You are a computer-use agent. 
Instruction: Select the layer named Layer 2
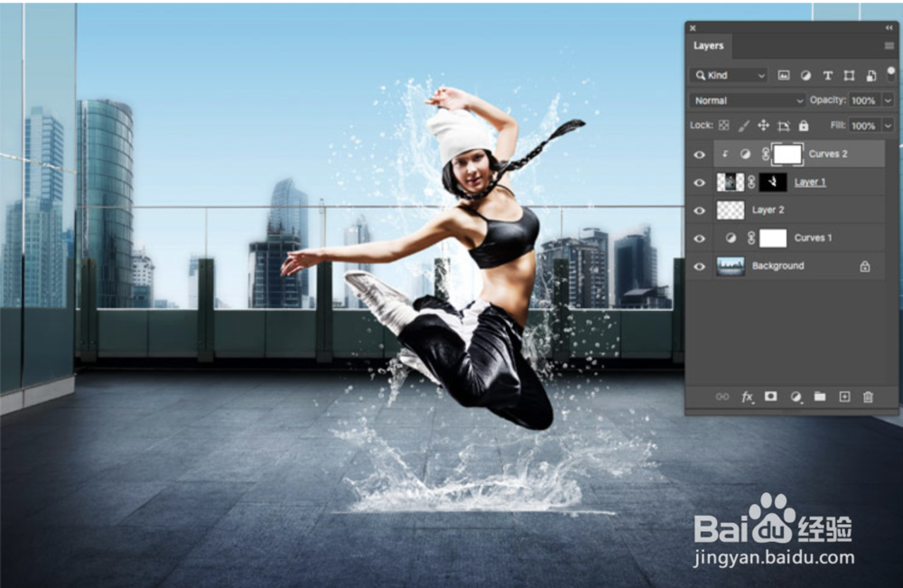click(x=768, y=210)
